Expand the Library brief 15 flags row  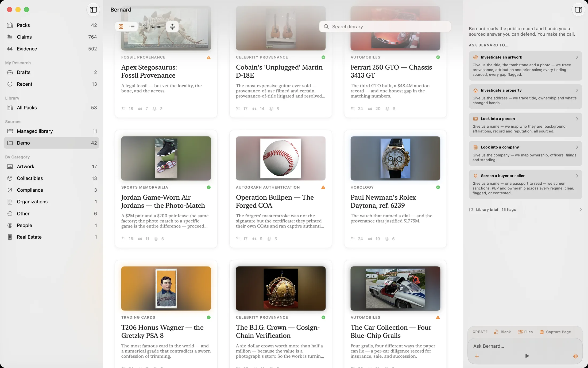pyautogui.click(x=525, y=210)
